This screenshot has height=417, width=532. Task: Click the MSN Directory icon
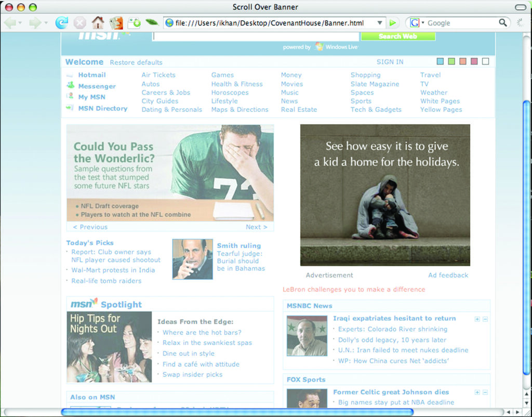(70, 108)
